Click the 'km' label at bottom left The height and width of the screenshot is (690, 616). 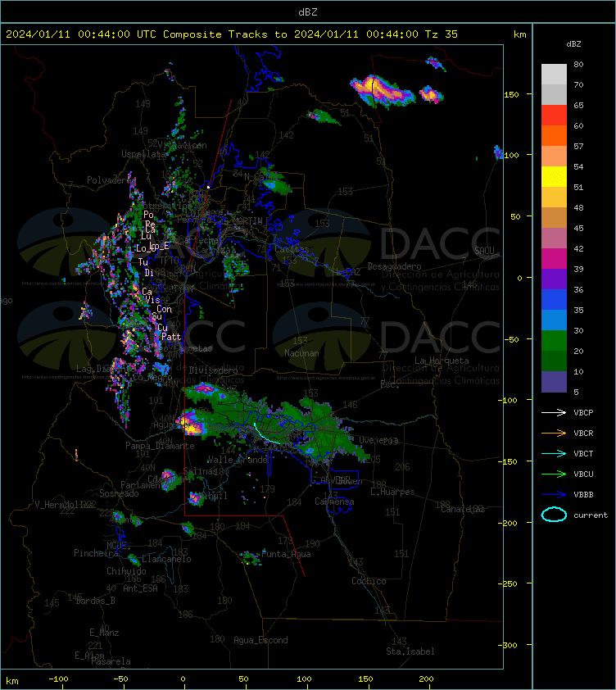coord(12,681)
